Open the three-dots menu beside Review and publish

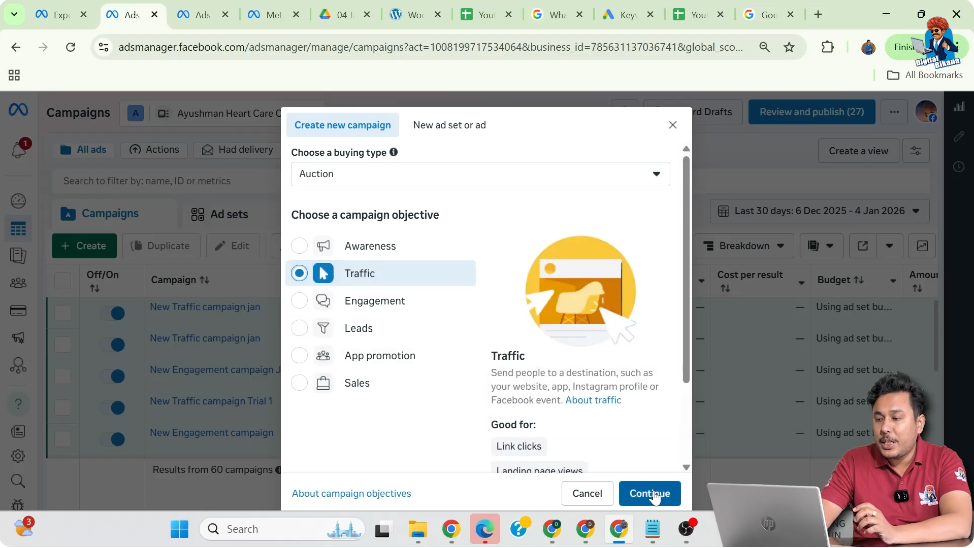894,112
